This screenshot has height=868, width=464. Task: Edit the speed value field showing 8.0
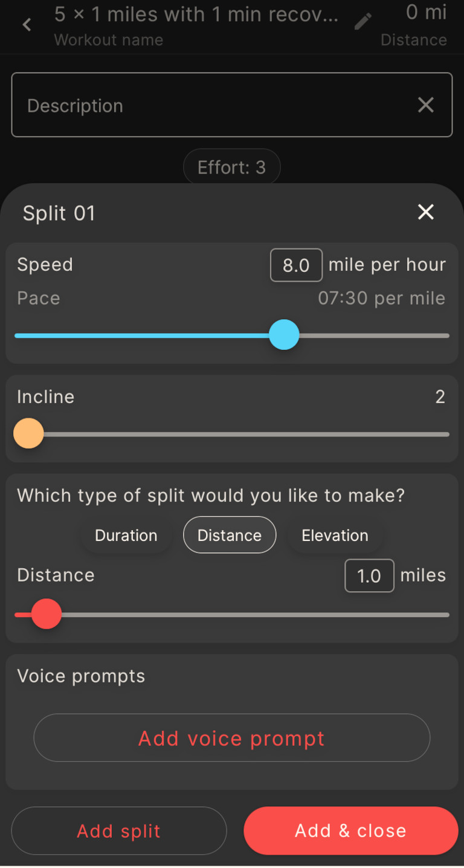[x=296, y=265]
